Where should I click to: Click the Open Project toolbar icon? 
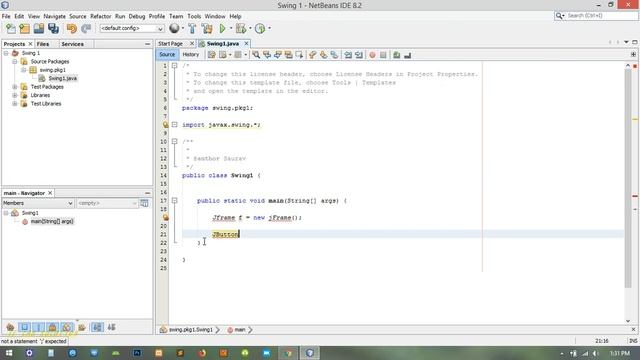pos(39,29)
